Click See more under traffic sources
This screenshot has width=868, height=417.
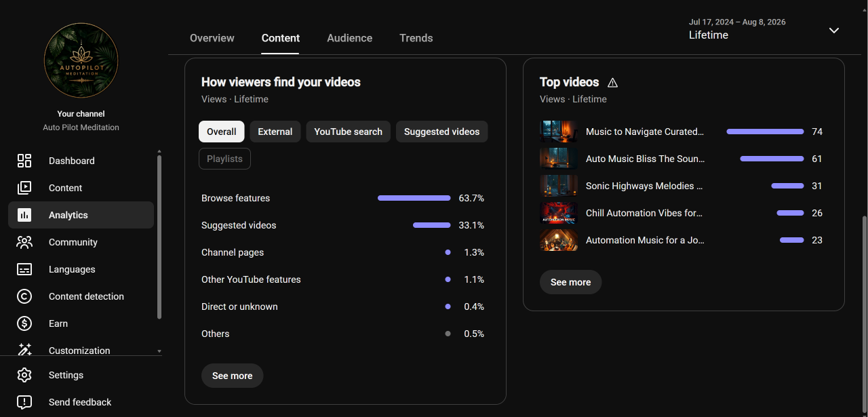[232, 376]
